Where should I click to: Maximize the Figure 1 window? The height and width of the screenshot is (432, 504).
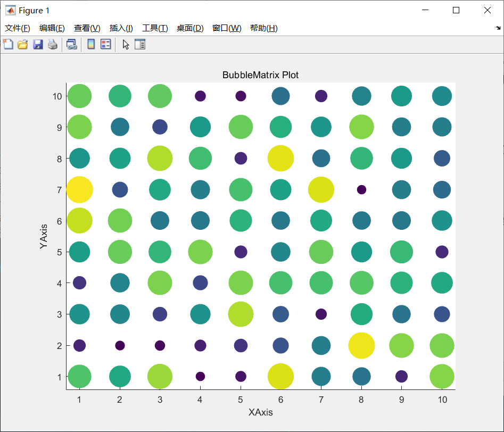[x=456, y=10]
